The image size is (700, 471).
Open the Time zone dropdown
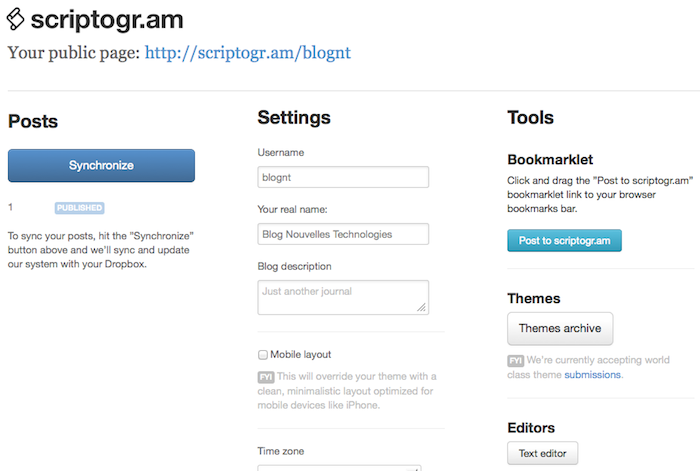click(339, 468)
